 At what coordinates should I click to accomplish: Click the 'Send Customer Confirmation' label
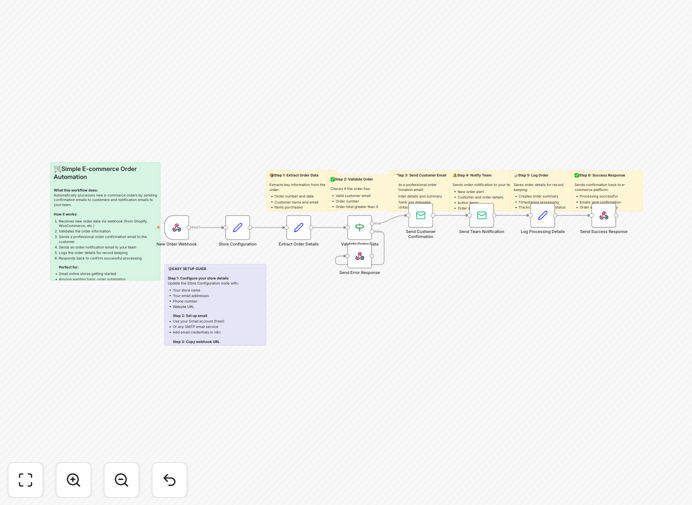click(x=421, y=234)
